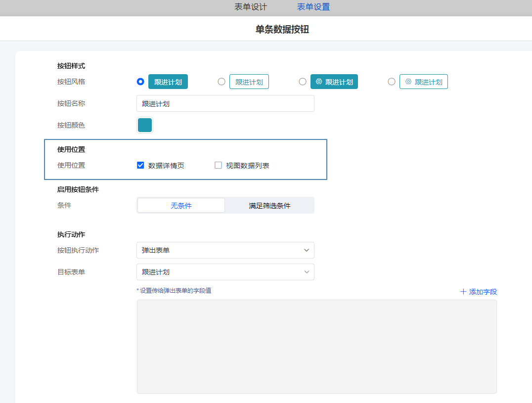Select the solid filled button style radio
The image size is (532, 403).
click(x=140, y=82)
